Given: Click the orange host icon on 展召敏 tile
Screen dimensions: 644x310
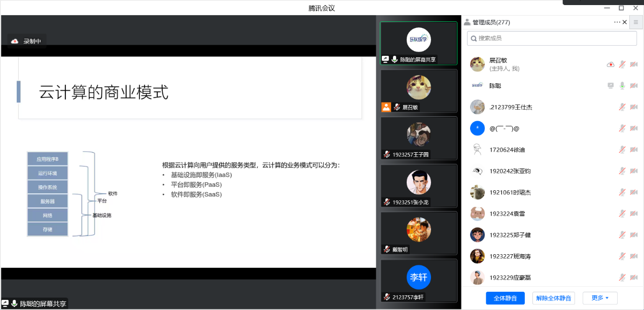Looking at the screenshot, I should (386, 107).
